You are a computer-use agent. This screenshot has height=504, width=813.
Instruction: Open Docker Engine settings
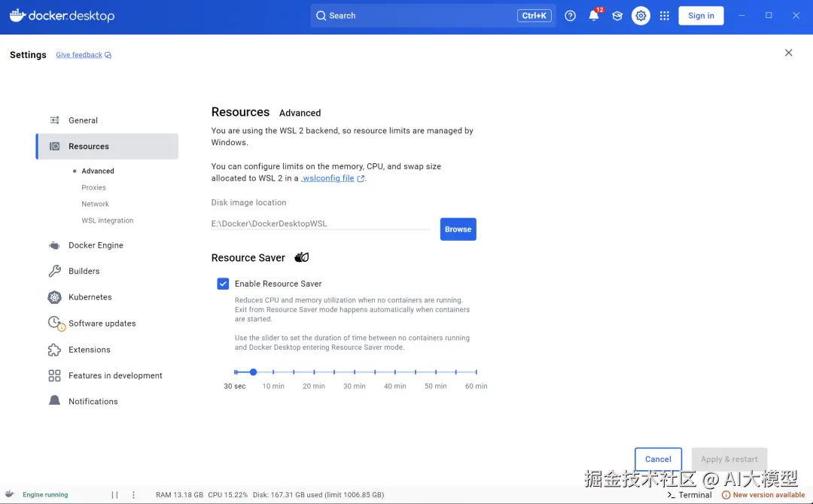pyautogui.click(x=108, y=245)
